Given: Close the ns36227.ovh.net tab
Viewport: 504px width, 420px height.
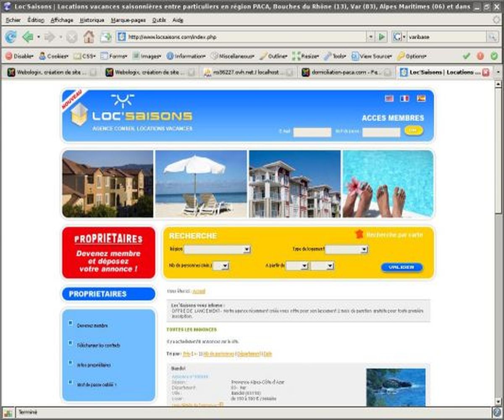Looking at the screenshot, I should point(289,73).
